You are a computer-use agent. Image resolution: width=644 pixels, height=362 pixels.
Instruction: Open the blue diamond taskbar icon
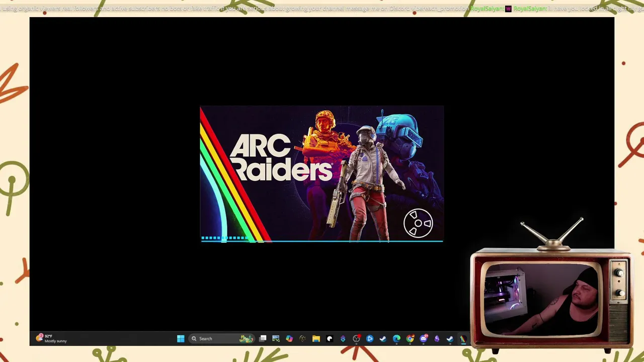tap(343, 338)
